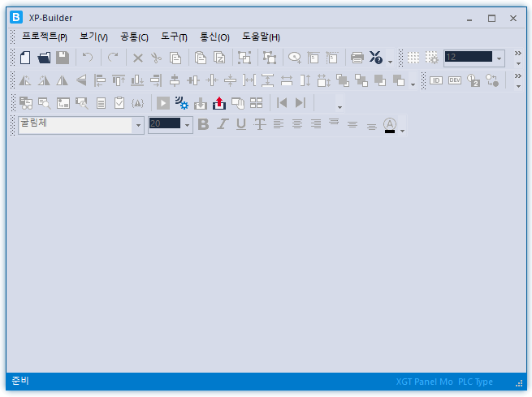This screenshot has height=397, width=532.
Task: Align text to top
Action: (334, 122)
